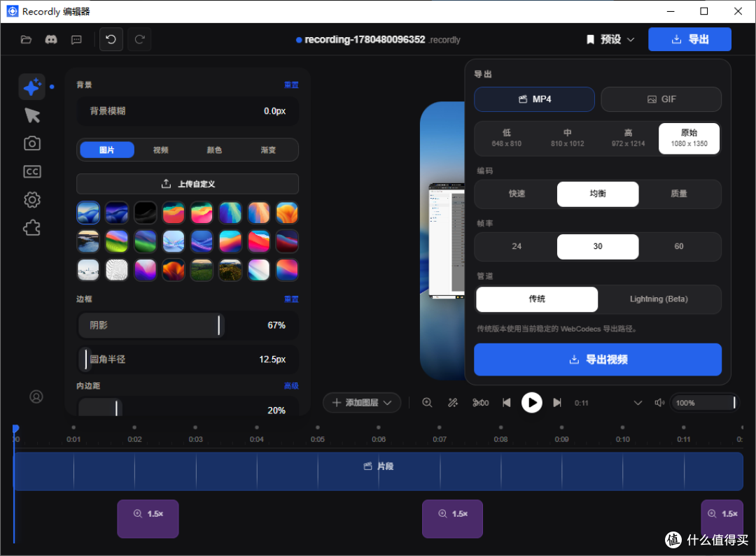Play the recording preview
Viewport: 756px width, 556px height.
(x=532, y=403)
